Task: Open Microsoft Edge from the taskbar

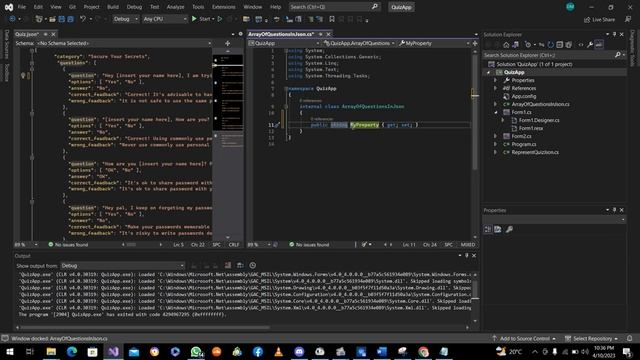Action: click(72, 351)
